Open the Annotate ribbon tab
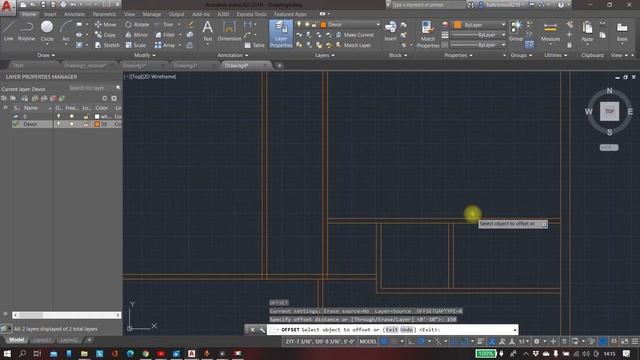Image resolution: width=640 pixels, height=360 pixels. (x=74, y=14)
